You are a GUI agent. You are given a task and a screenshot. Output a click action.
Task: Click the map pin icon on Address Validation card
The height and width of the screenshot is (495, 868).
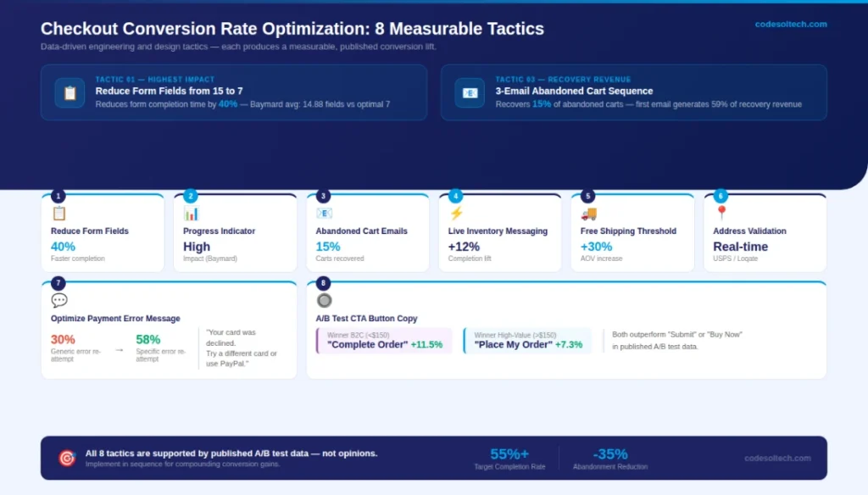721,211
